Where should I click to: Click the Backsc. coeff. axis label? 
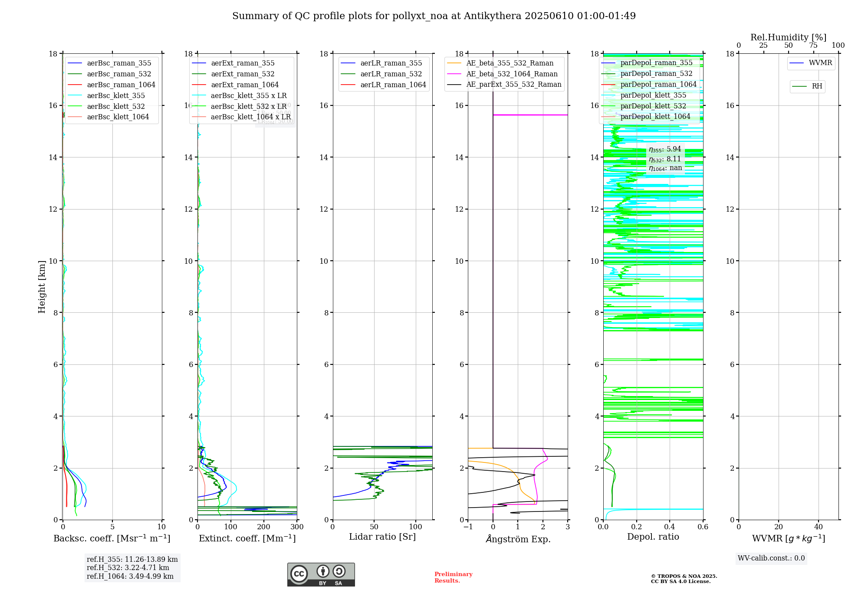point(112,538)
